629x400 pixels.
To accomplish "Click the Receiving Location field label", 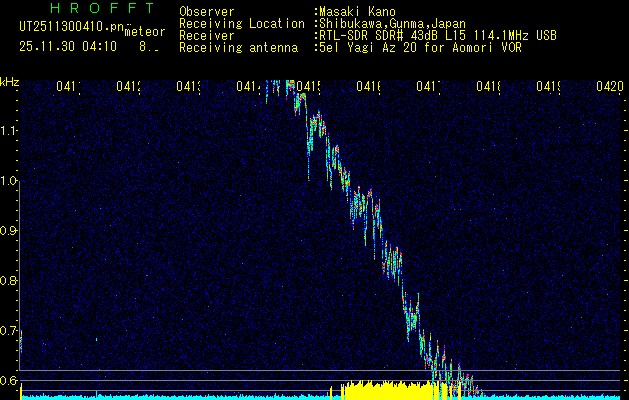I will [x=241, y=23].
